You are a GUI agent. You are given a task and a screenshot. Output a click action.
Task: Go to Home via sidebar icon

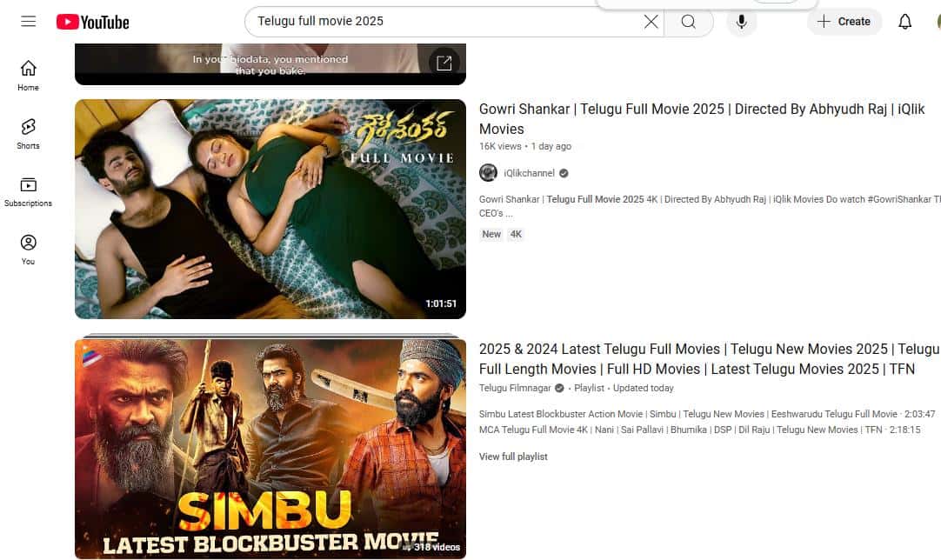(27, 73)
